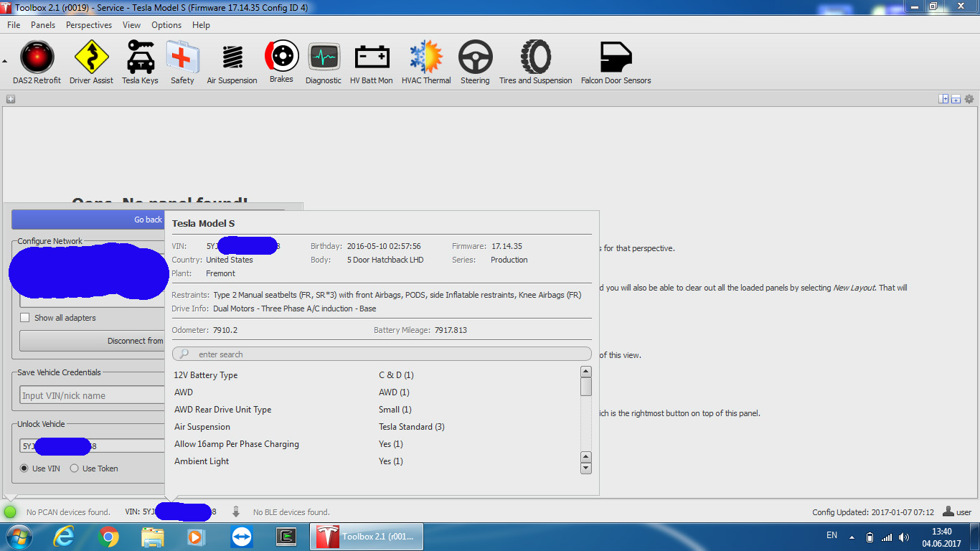Open the Options menu
Image resolution: width=980 pixels, height=551 pixels.
click(166, 25)
